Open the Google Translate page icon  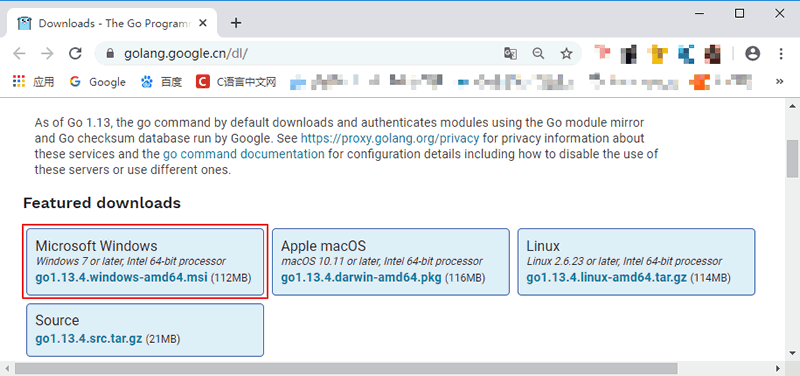(510, 54)
